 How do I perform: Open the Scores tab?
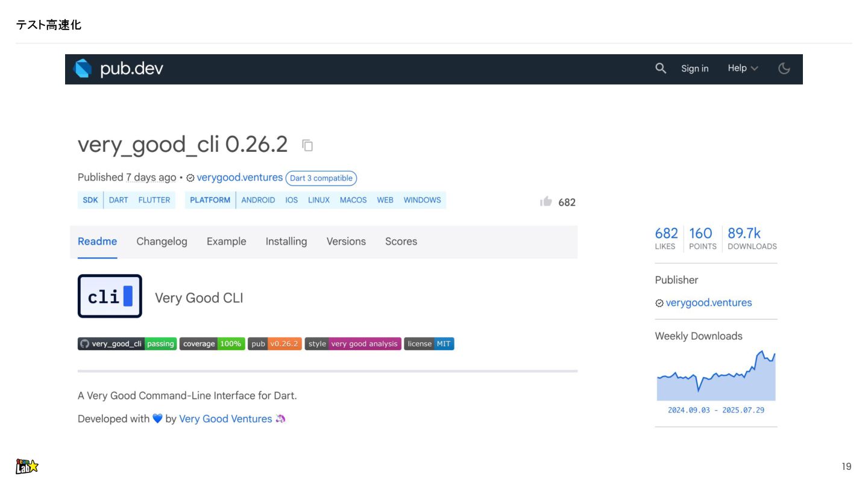click(x=401, y=242)
